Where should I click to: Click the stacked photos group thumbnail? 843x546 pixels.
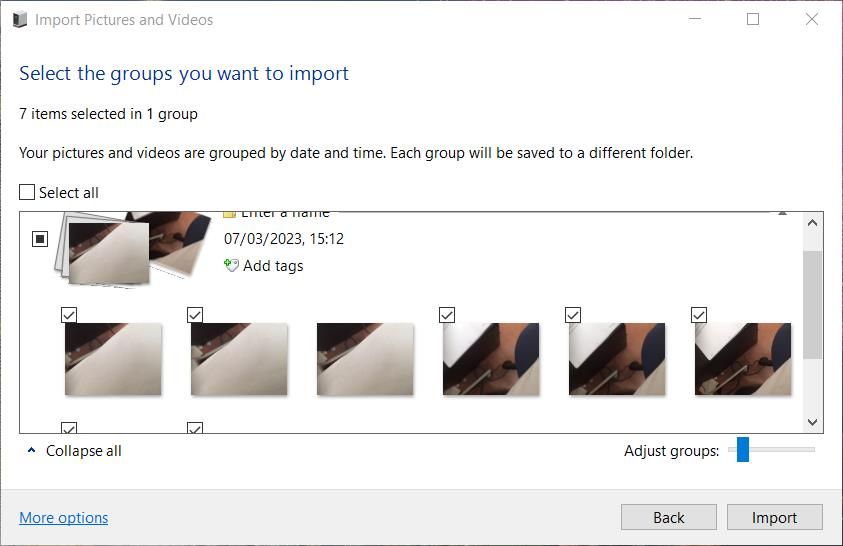coord(133,248)
